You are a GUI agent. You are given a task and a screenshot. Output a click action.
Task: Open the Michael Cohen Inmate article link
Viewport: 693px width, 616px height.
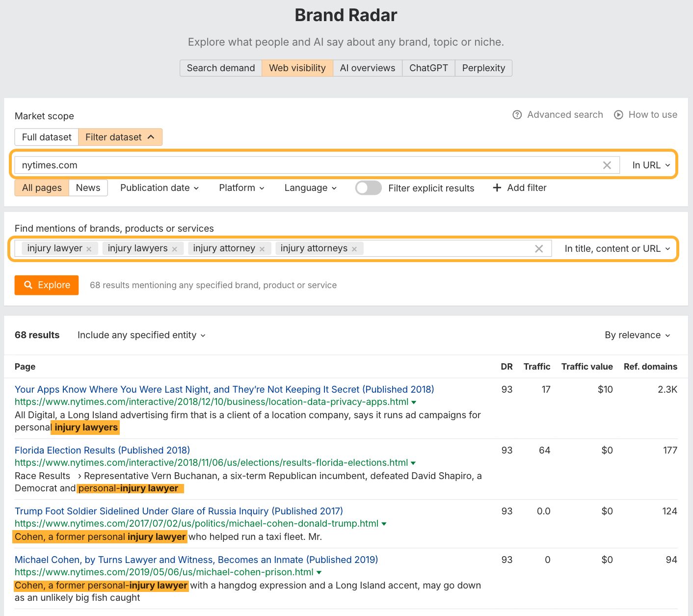pos(196,560)
